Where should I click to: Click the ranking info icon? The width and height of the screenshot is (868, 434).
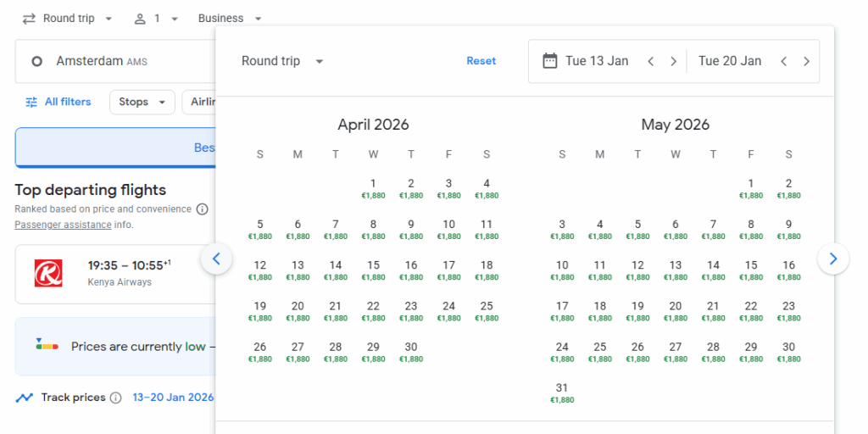[x=202, y=209]
